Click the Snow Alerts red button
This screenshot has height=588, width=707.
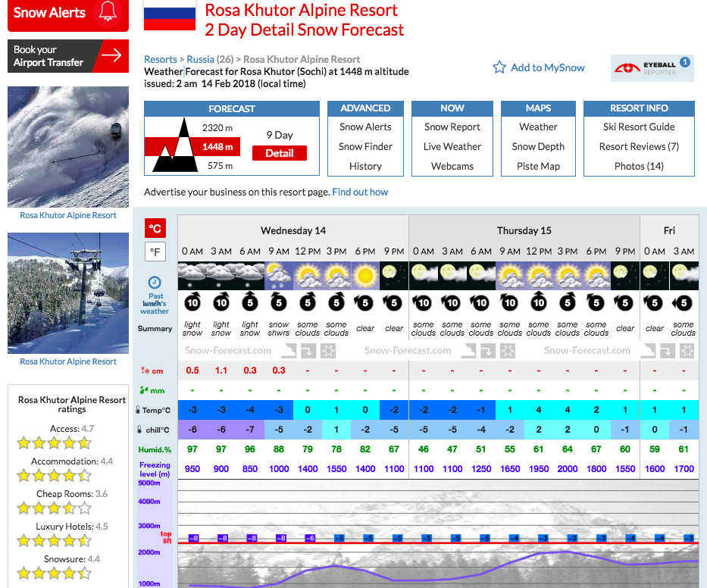coord(68,15)
